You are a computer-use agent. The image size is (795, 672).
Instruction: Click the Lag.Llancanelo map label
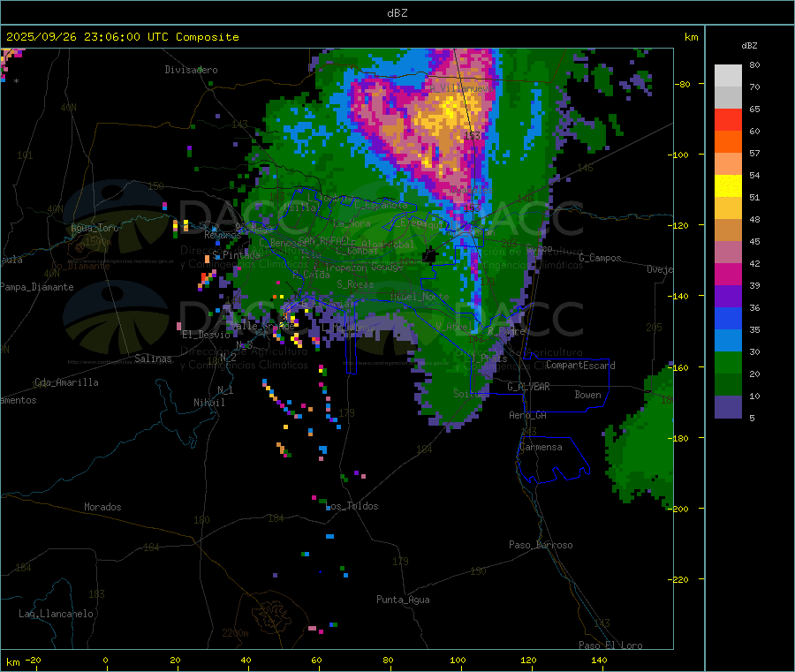57,614
